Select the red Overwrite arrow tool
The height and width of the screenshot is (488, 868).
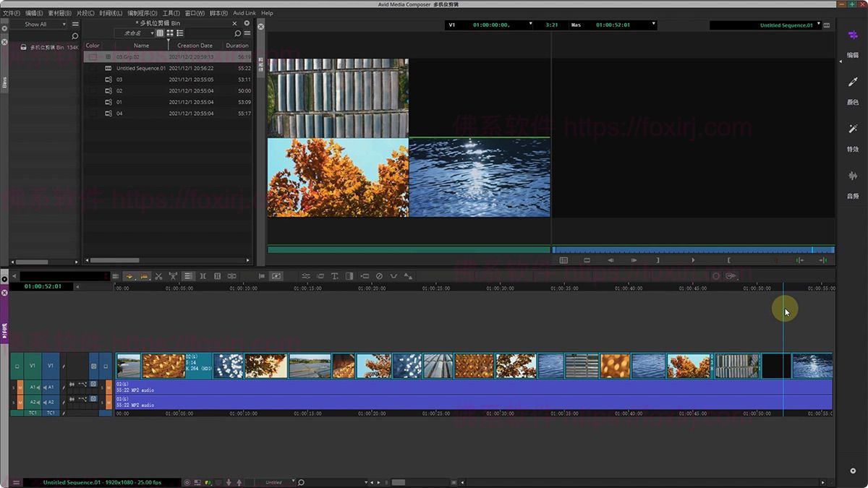tap(143, 276)
